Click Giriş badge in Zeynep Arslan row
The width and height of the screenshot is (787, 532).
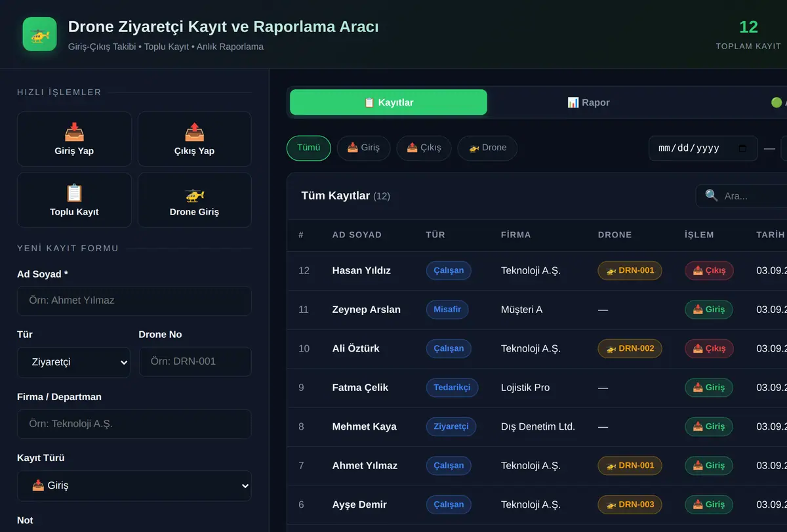coord(709,310)
